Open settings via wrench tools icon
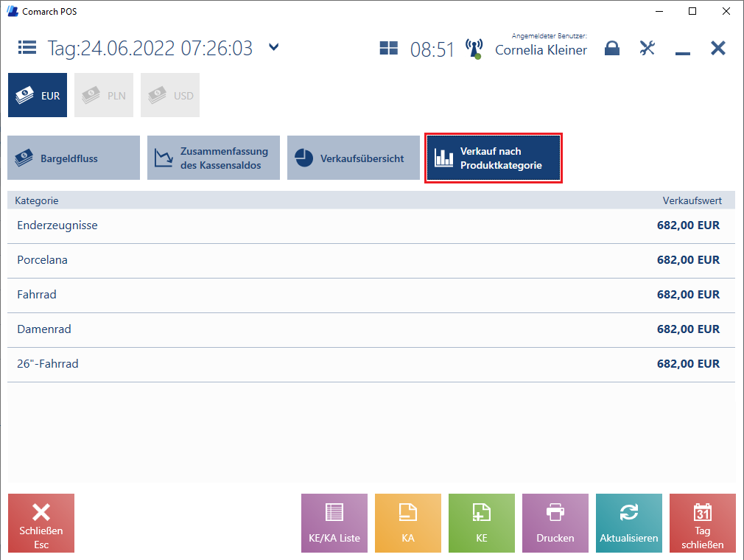 tap(647, 49)
